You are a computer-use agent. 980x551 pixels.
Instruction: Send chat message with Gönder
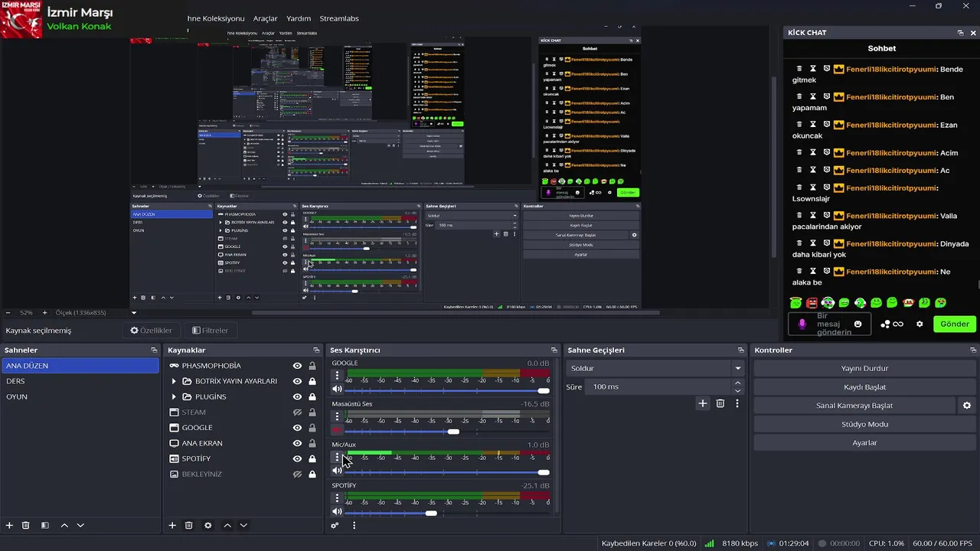tap(955, 324)
